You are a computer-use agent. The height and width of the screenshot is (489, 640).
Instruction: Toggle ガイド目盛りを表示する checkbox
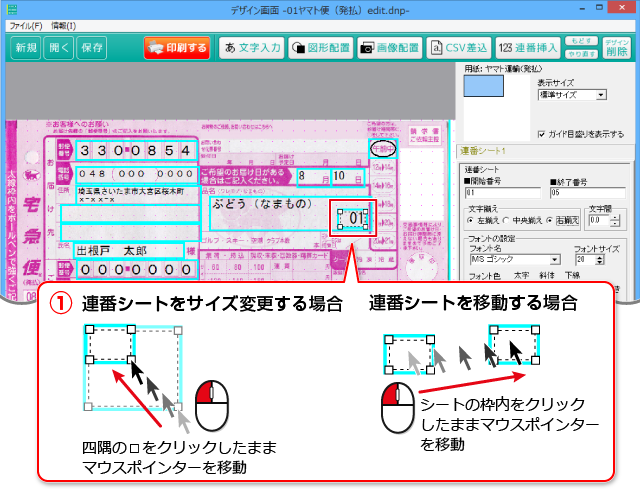tap(542, 134)
